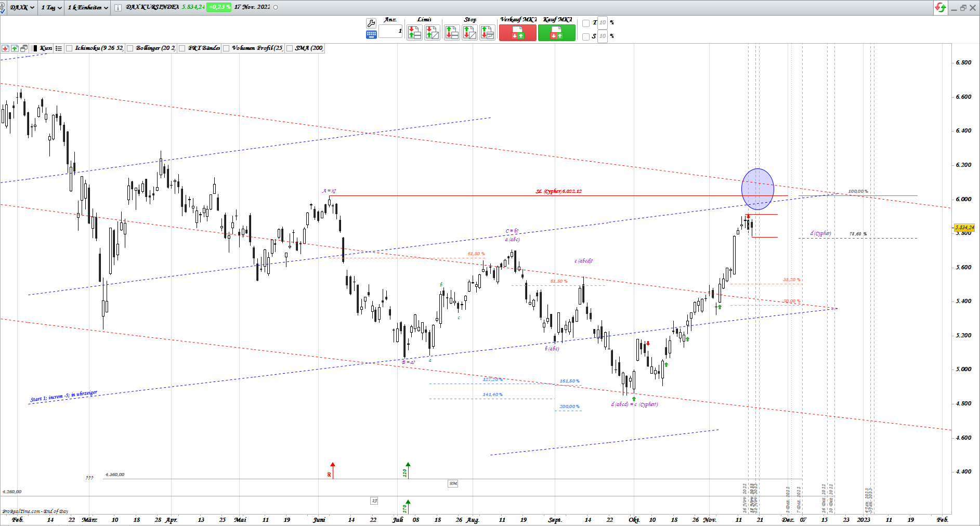Click the blue keyboard icon

371,34
